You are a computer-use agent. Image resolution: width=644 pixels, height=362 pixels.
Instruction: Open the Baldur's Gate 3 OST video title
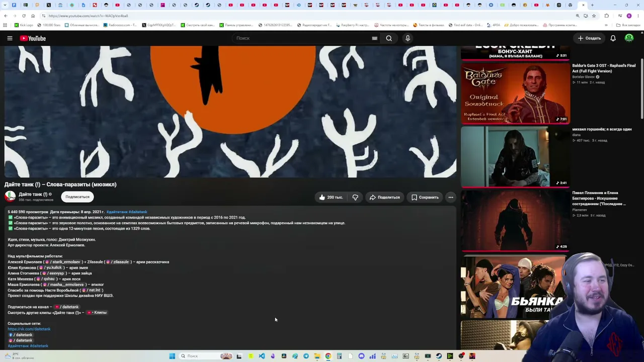[x=604, y=68]
